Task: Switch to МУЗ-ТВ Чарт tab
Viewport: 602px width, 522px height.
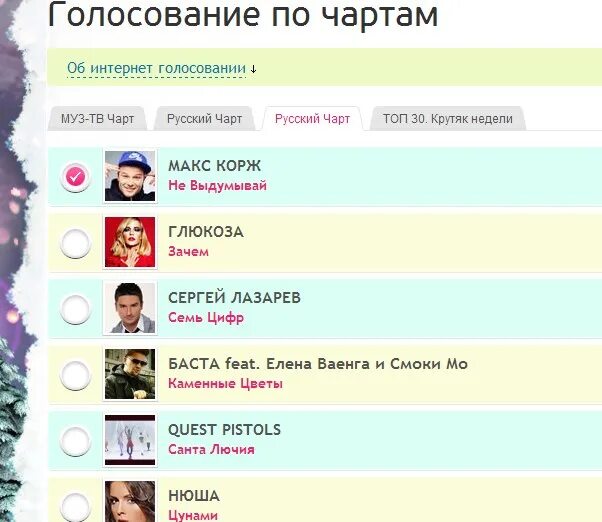Action: point(98,119)
